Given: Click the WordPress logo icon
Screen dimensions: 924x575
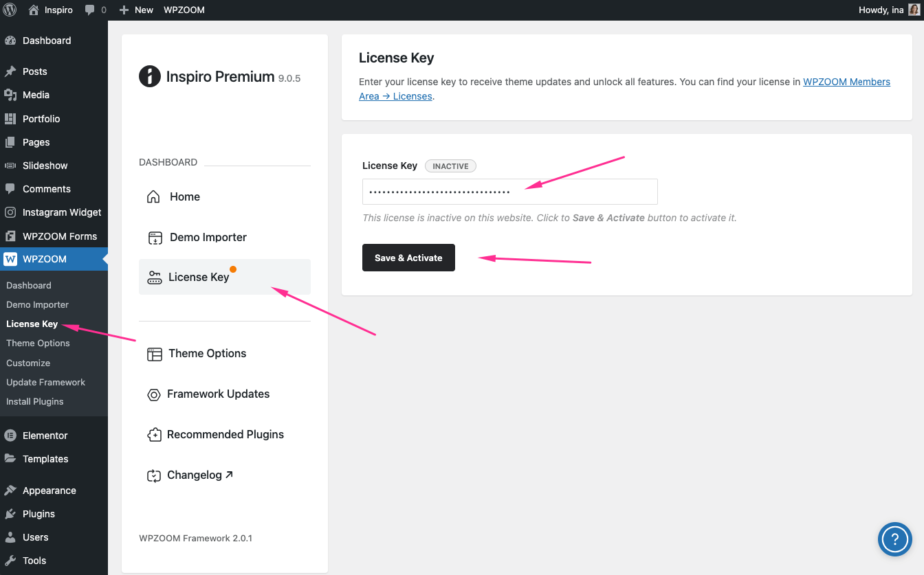Looking at the screenshot, I should (10, 10).
